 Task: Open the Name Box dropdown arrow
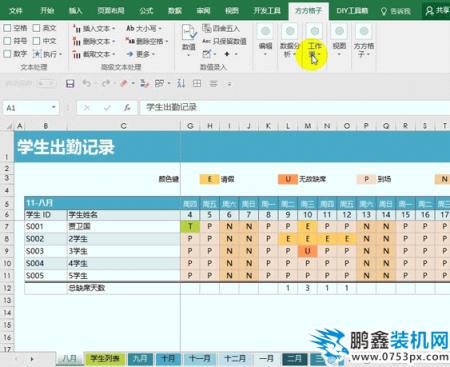click(x=54, y=107)
